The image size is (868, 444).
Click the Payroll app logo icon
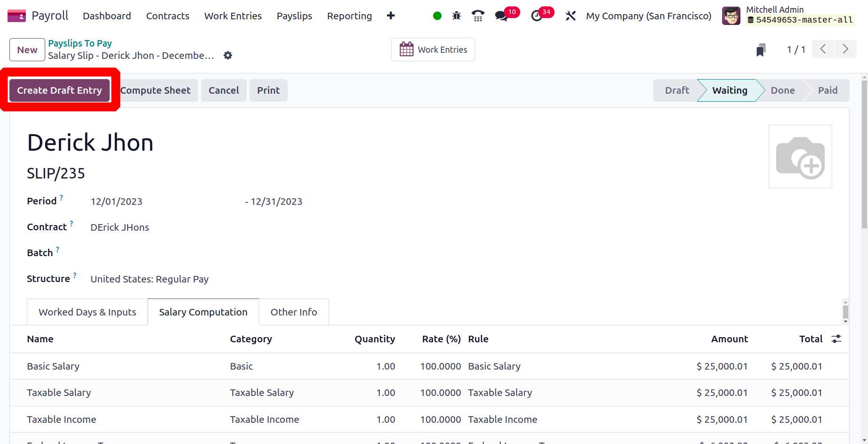[x=16, y=16]
